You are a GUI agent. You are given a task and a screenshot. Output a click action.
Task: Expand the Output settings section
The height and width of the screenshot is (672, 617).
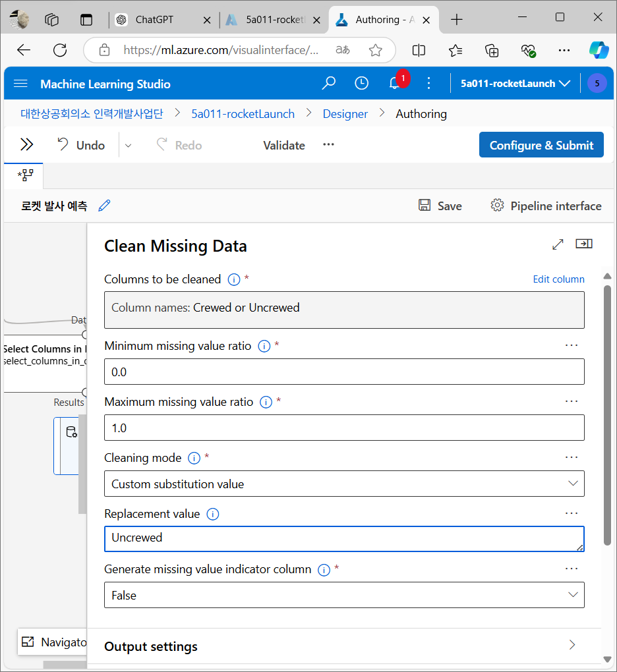[344, 646]
